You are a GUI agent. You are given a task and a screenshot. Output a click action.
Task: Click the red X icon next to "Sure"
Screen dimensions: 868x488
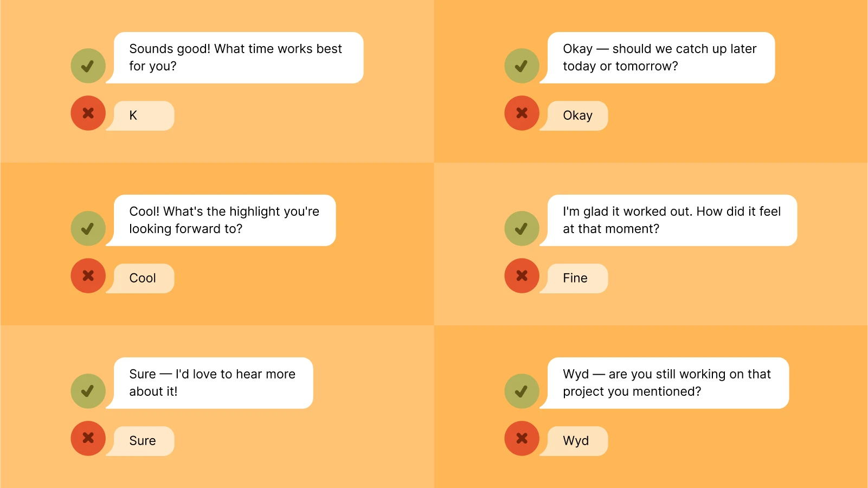coord(88,439)
